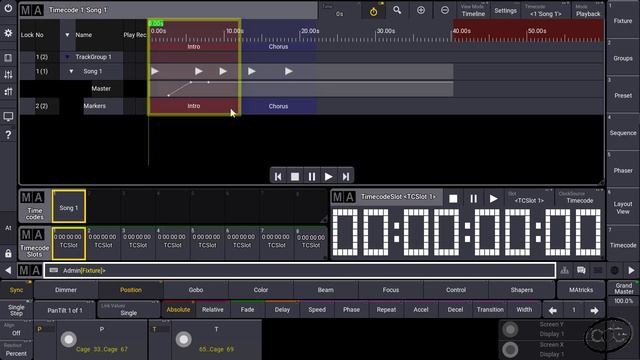
Task: Open help via the question mark icon
Action: pos(8,135)
